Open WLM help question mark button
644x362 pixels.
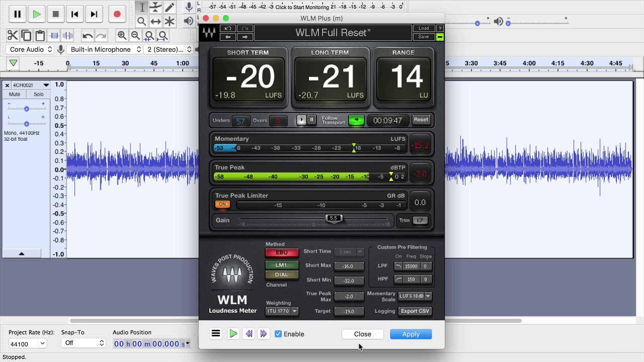(x=440, y=29)
